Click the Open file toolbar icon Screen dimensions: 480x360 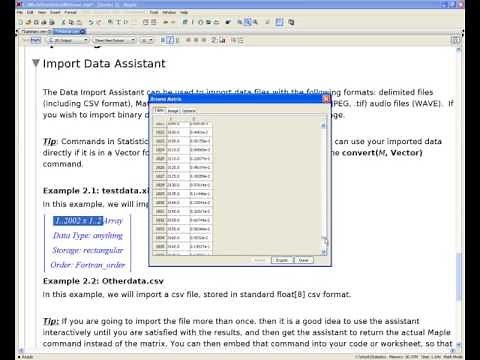28,22
